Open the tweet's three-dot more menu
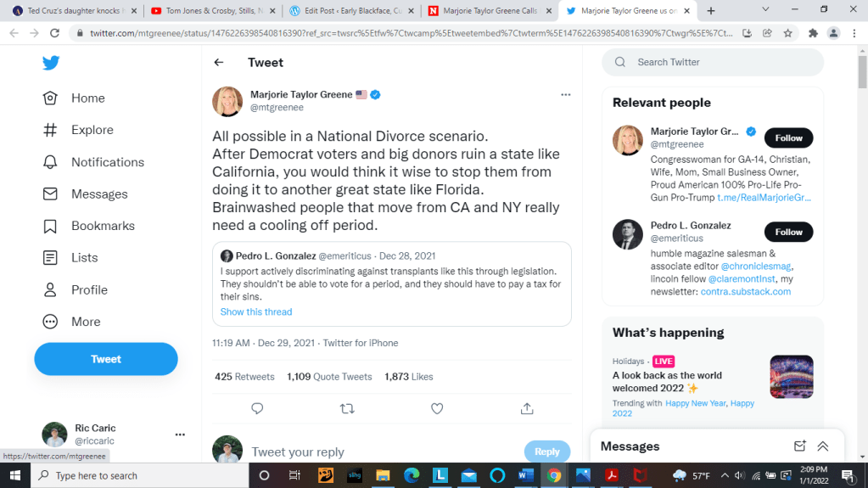The width and height of the screenshot is (868, 488). pos(566,94)
